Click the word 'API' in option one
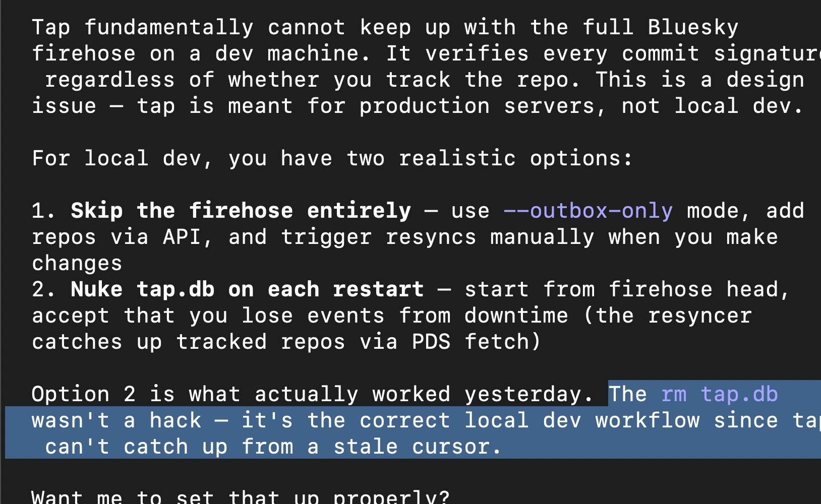Image resolution: width=821 pixels, height=504 pixels. (182, 237)
